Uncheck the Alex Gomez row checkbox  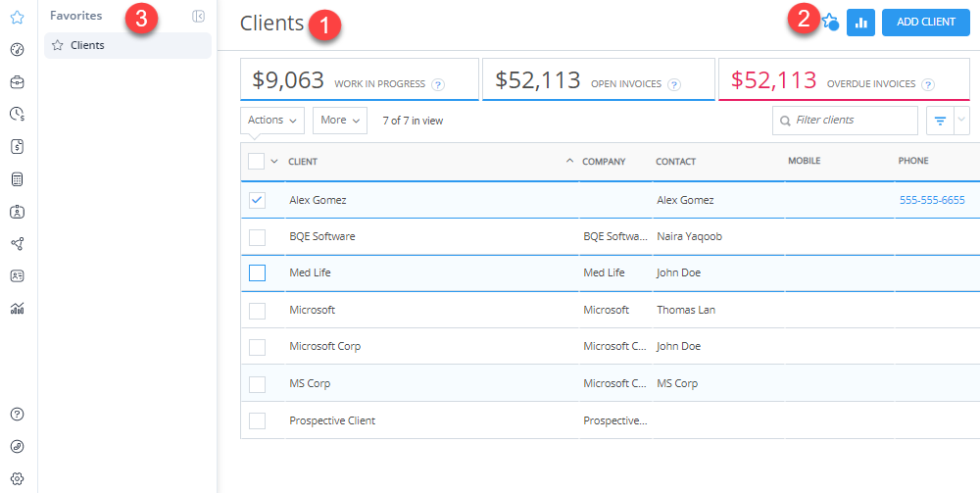(257, 200)
